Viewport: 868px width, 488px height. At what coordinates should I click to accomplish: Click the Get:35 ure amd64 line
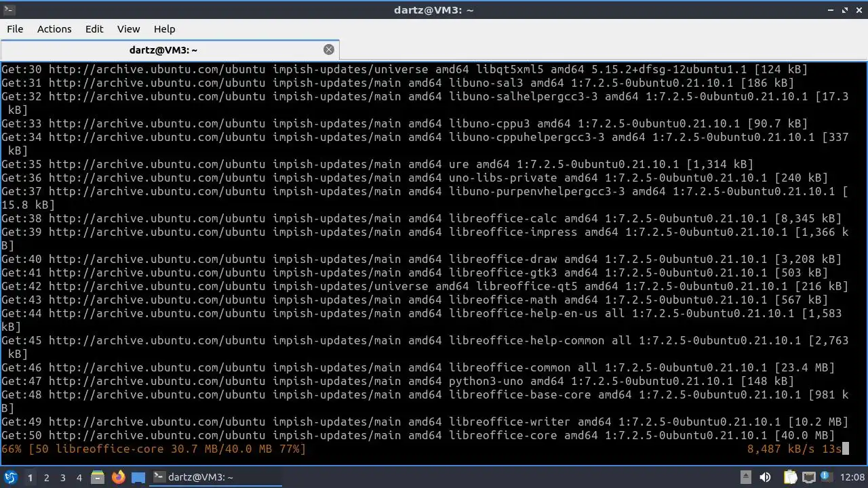click(x=377, y=164)
